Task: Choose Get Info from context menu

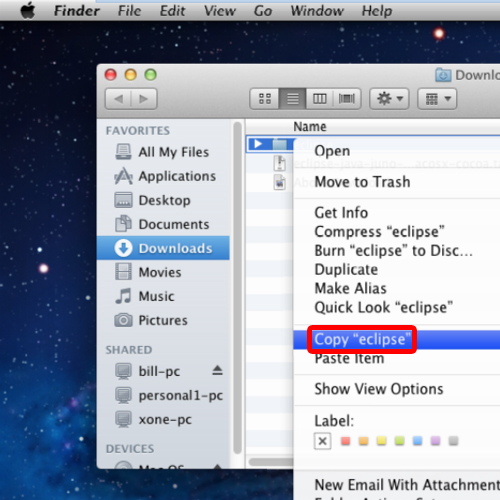Action: (397, 213)
